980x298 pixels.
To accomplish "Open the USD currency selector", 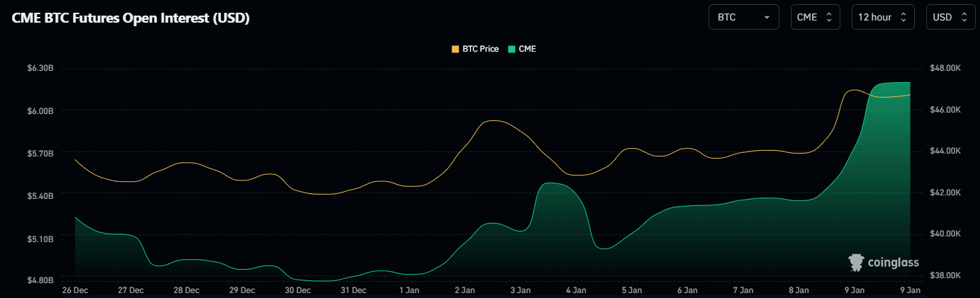I will coord(950,17).
